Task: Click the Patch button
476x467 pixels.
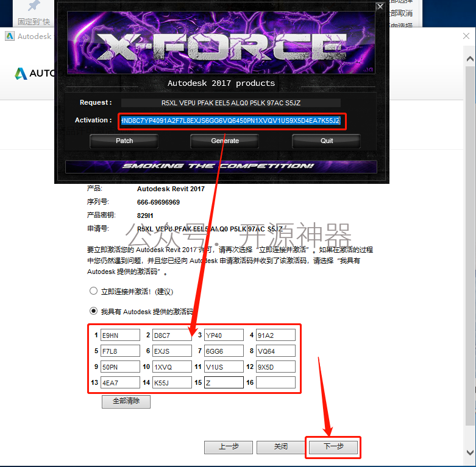Action: (x=124, y=141)
